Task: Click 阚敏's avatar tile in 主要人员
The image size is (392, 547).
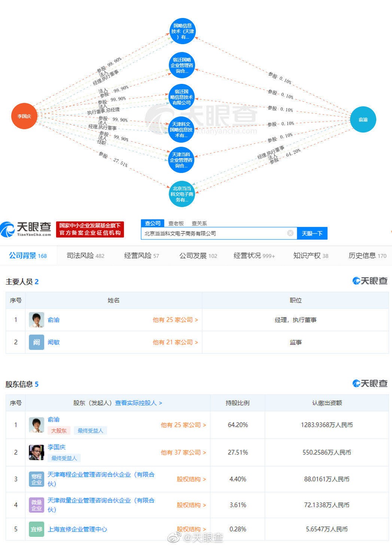Action: click(x=36, y=342)
